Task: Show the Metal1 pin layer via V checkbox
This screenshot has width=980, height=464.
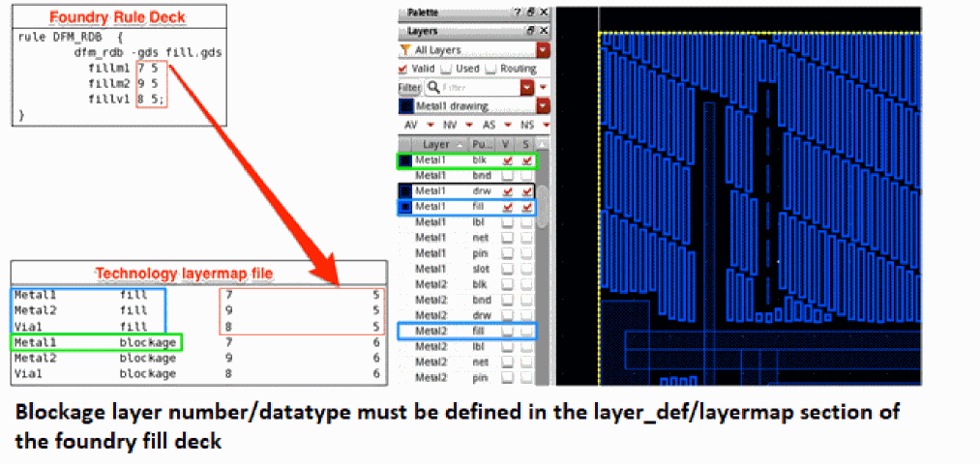Action: point(508,253)
